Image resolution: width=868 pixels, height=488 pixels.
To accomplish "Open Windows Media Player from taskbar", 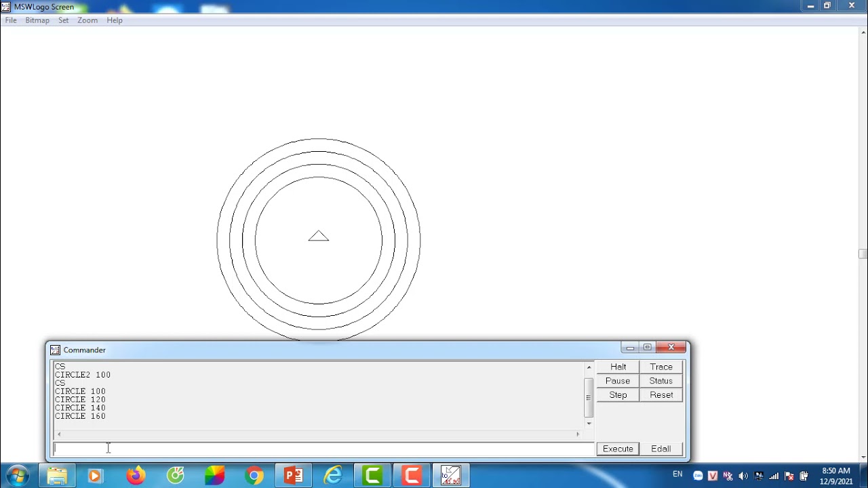I will coord(96,476).
